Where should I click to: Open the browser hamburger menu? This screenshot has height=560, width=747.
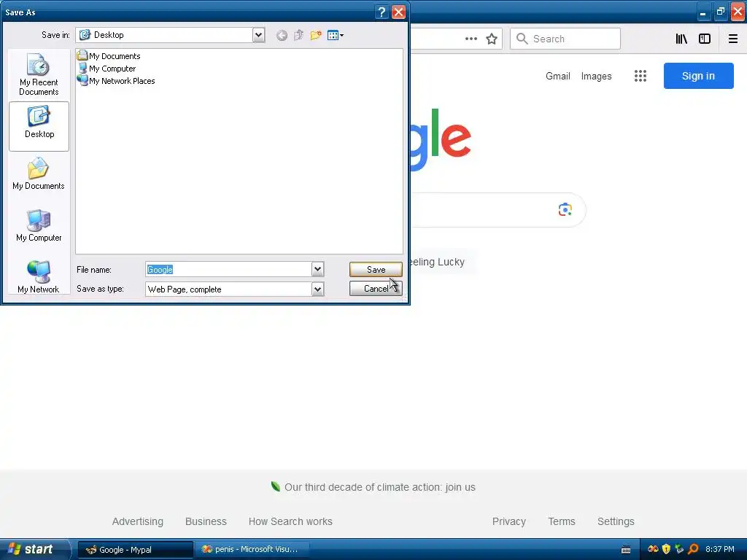click(733, 39)
